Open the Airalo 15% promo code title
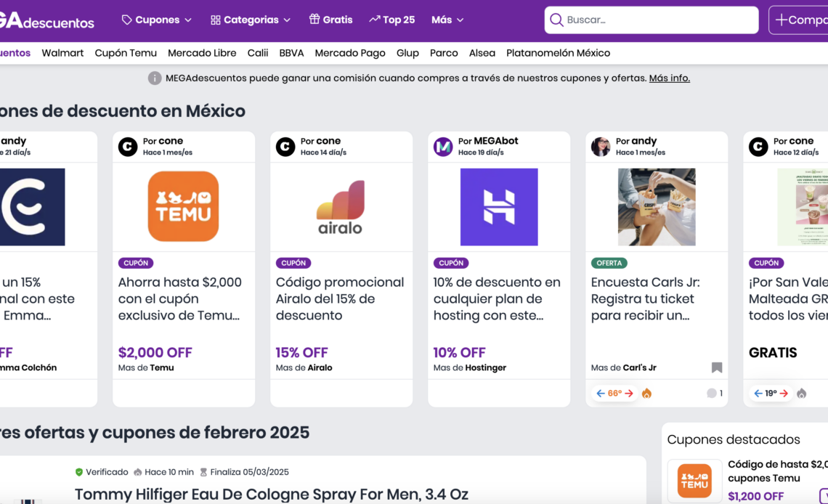828x504 pixels. click(x=339, y=298)
